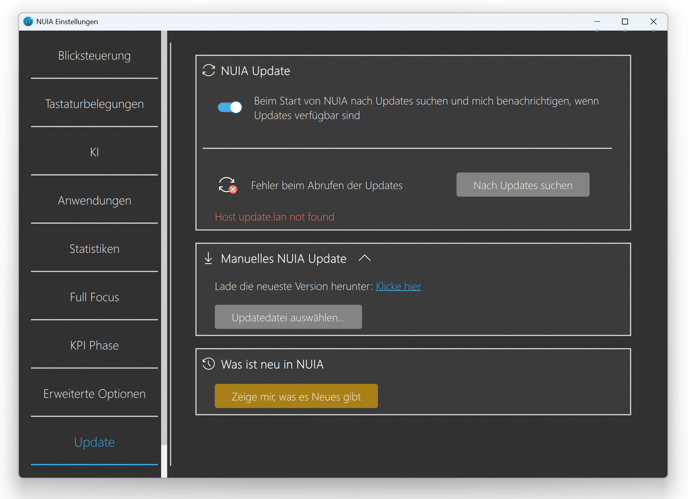
Task: Select the Update sidebar entry
Action: tap(94, 442)
